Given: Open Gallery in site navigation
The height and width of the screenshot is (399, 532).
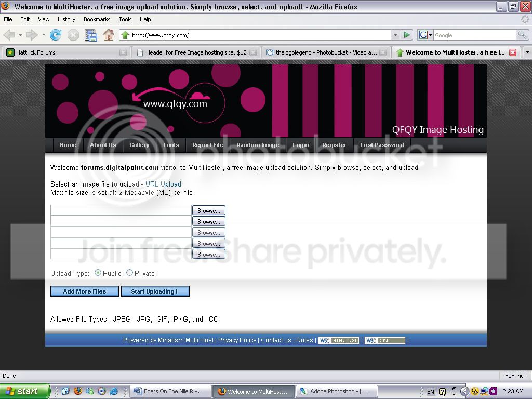Looking at the screenshot, I should pyautogui.click(x=139, y=145).
